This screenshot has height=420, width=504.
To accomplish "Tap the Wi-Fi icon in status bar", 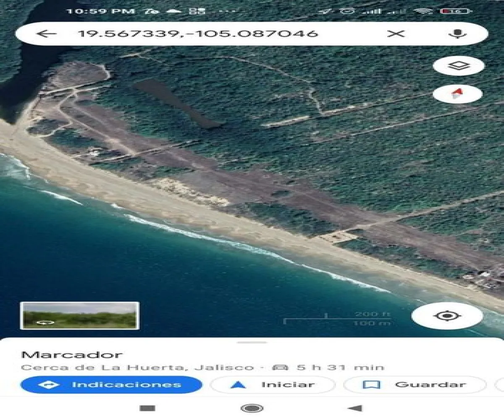I will (x=423, y=11).
